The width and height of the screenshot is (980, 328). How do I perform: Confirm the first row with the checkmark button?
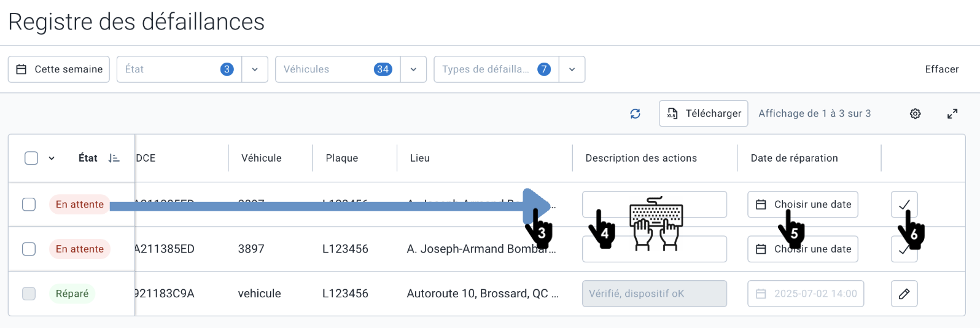(x=904, y=204)
